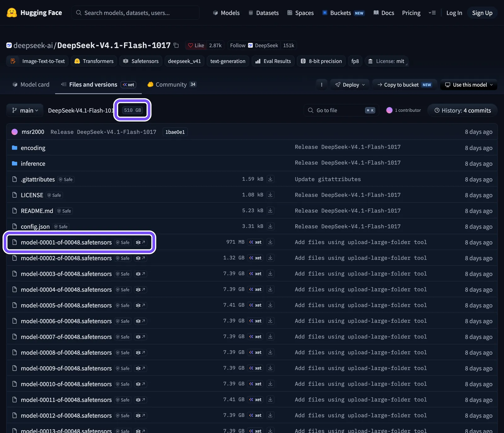Screen dimensions: 504x433
Task: Click the text-generation tag
Action: click(228, 61)
